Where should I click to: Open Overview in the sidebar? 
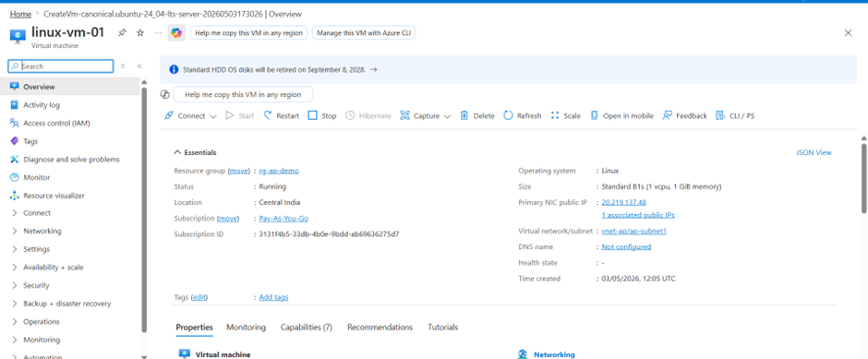point(70,87)
